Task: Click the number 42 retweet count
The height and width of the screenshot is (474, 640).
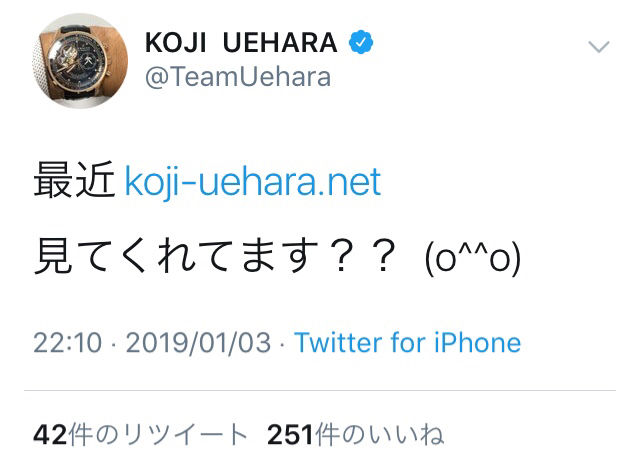Action: click(49, 435)
